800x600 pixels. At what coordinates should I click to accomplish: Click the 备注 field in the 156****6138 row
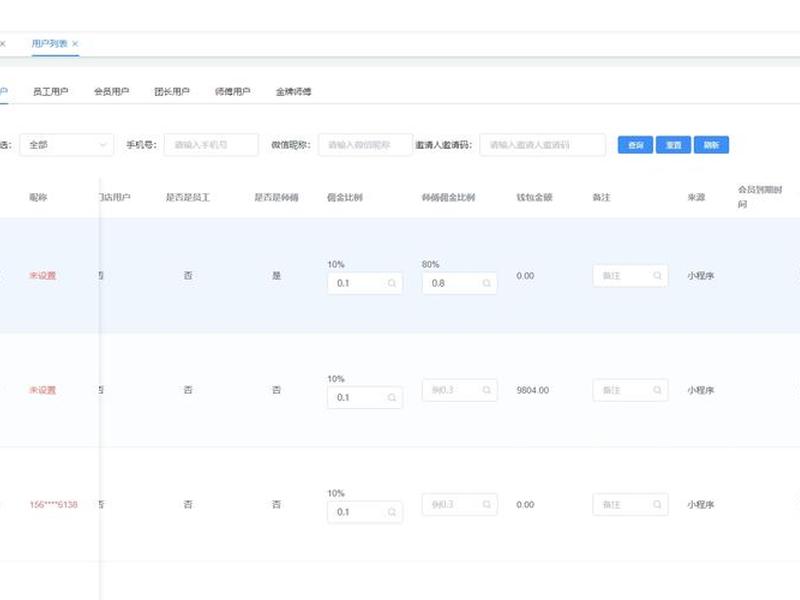click(x=630, y=505)
